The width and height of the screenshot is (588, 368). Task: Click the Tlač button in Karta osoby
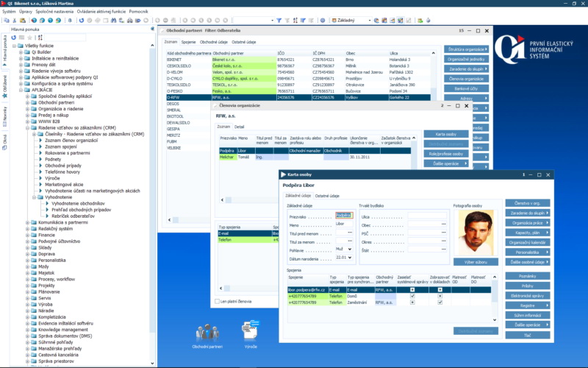(527, 335)
